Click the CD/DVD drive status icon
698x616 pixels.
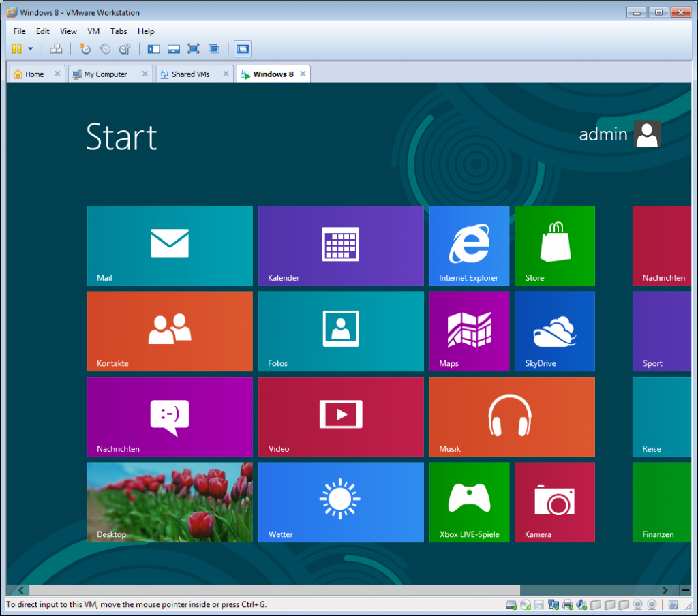(526, 605)
